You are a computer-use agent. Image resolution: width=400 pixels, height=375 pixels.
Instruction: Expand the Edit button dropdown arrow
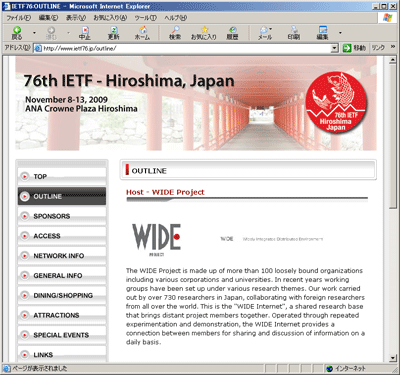pos(340,33)
